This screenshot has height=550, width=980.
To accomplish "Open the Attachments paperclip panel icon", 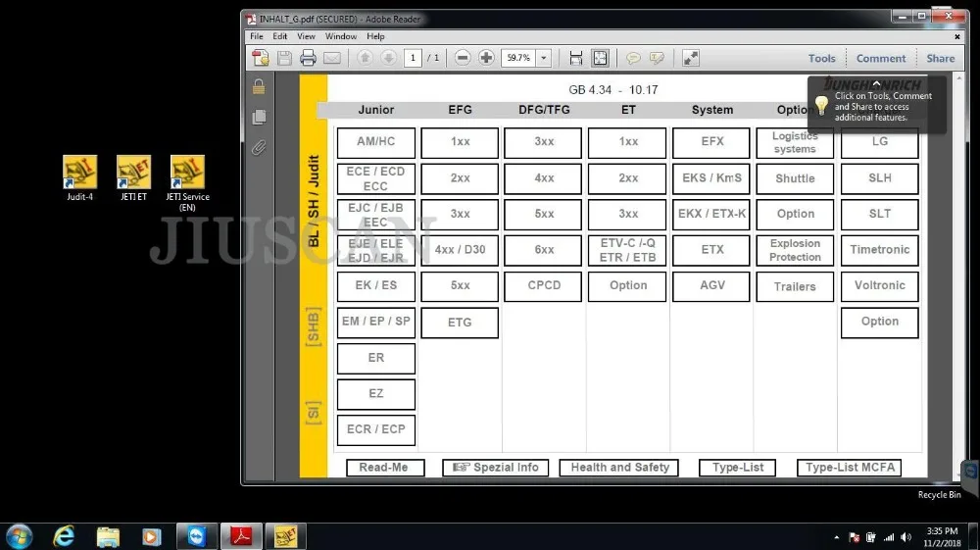I will [x=259, y=147].
